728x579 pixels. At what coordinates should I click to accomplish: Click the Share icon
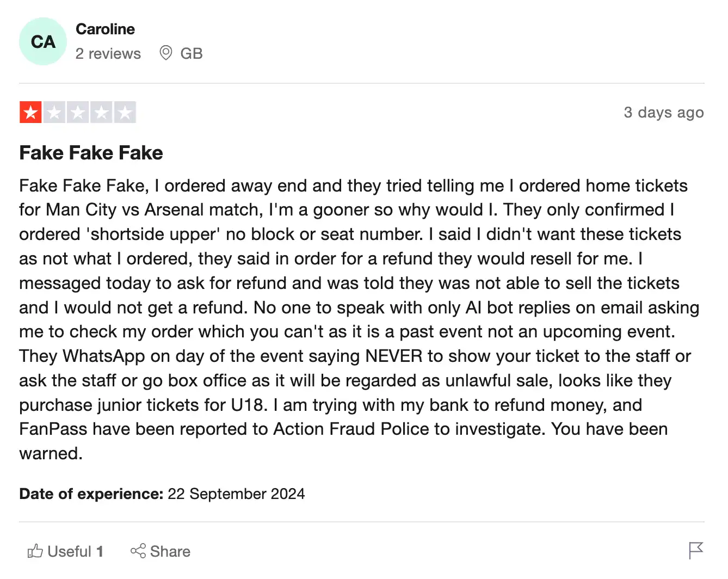point(139,551)
